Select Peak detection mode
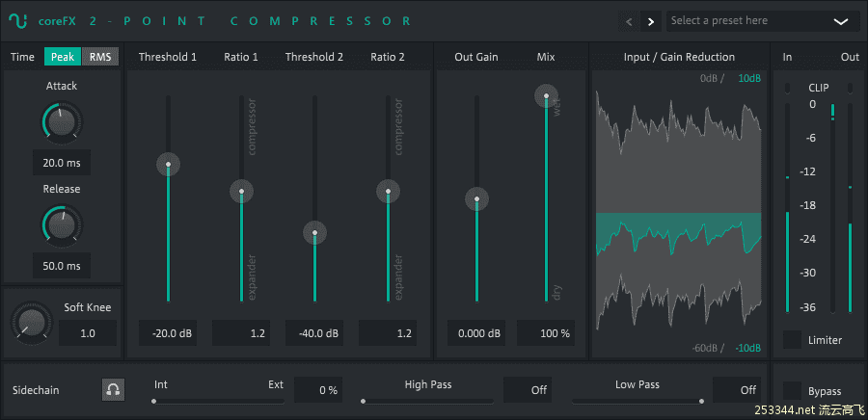868x420 pixels. [x=63, y=57]
